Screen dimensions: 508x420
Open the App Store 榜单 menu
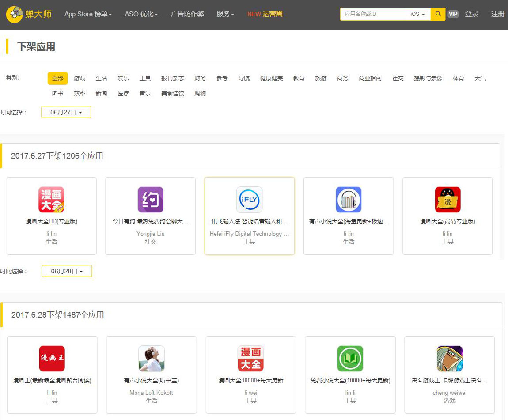(x=88, y=14)
